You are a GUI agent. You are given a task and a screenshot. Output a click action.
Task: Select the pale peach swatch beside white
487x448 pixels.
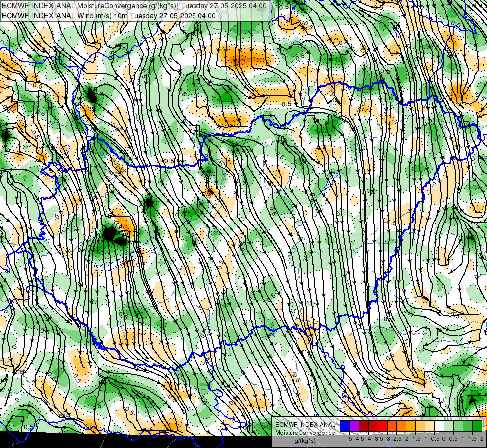(430, 426)
